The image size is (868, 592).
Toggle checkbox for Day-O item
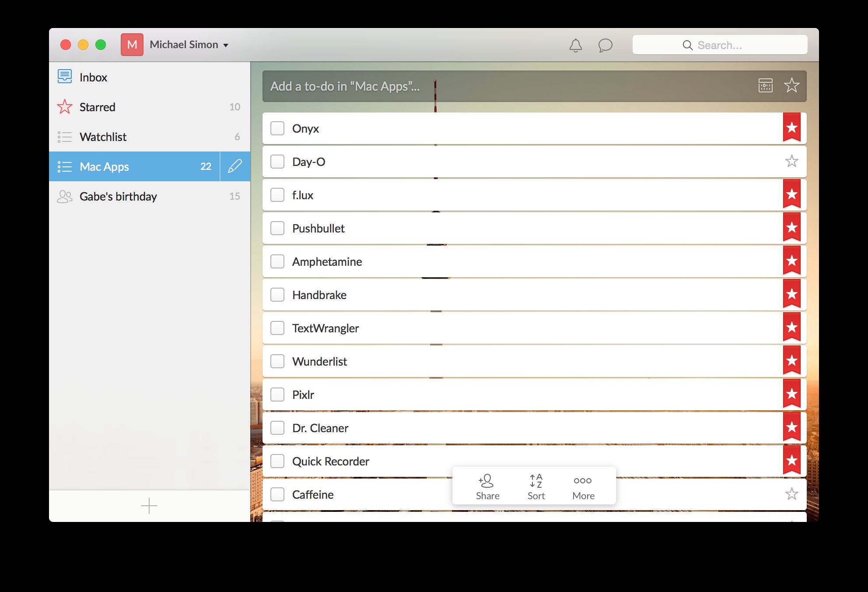278,162
